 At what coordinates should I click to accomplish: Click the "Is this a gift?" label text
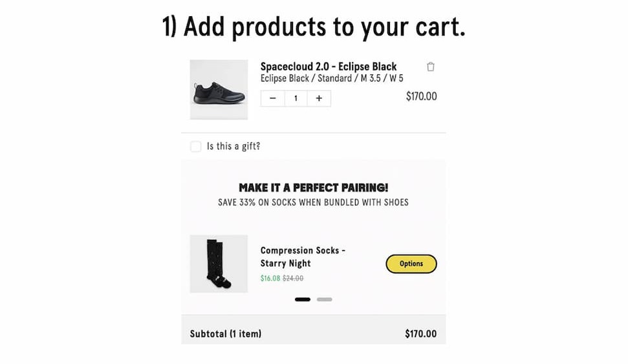(233, 147)
